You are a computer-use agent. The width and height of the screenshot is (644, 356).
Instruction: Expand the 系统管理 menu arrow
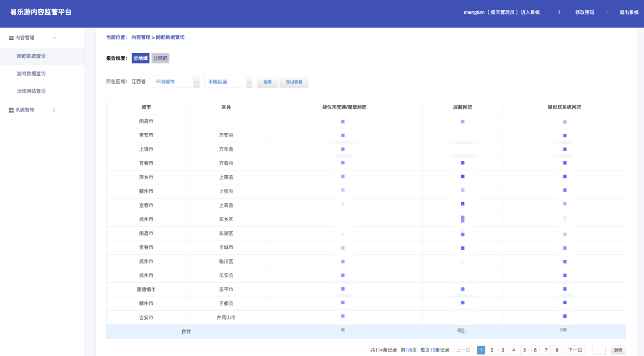point(54,110)
